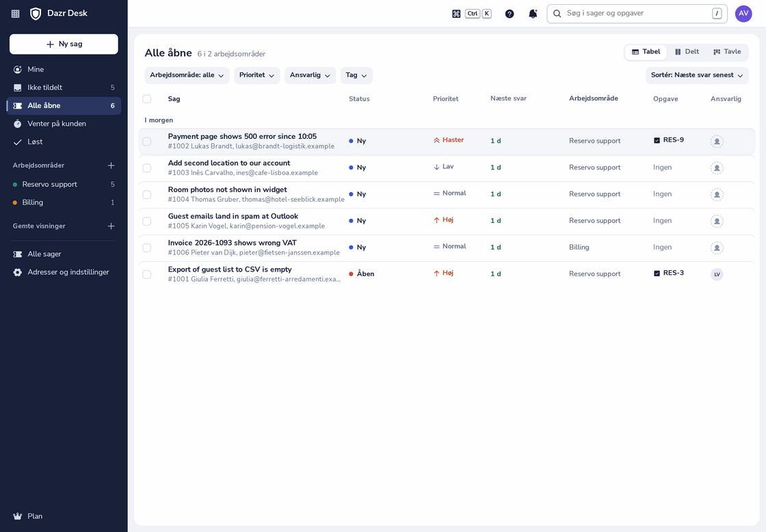Viewport: 766px width, 532px height.
Task: Open Alle sager in the sidebar
Action: tap(64, 254)
